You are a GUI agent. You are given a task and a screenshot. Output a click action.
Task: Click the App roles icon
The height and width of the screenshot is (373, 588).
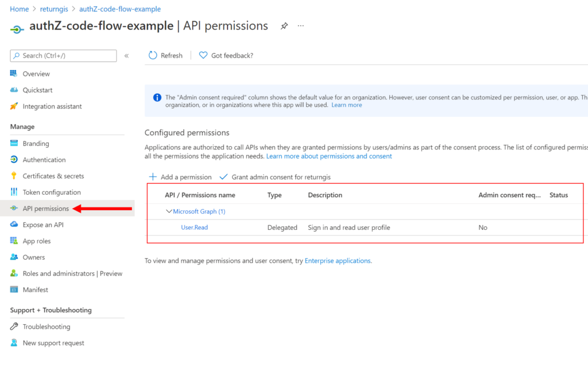(x=14, y=241)
